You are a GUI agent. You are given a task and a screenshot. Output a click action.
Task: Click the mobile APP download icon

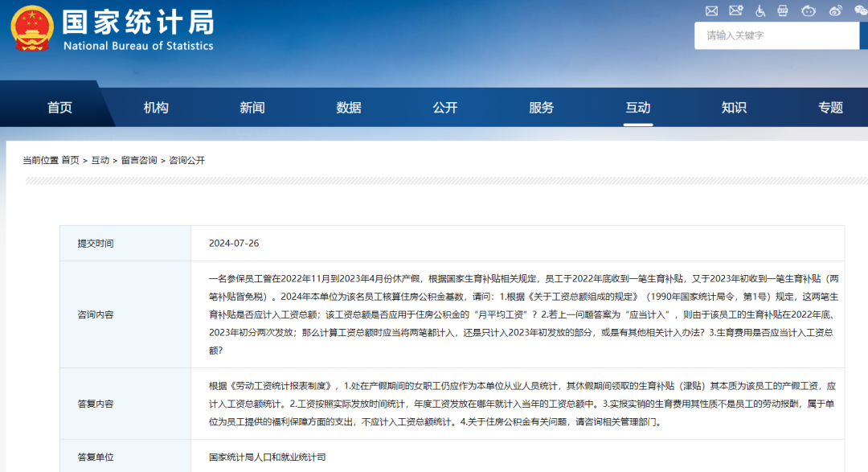click(x=784, y=10)
